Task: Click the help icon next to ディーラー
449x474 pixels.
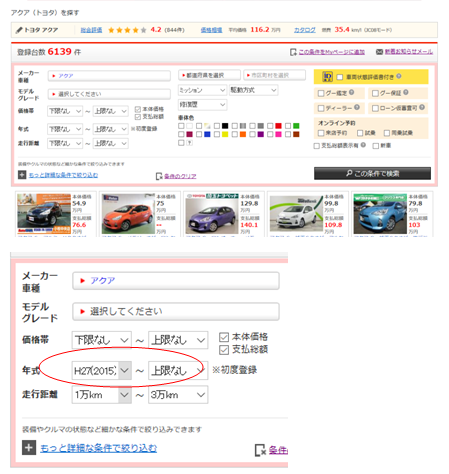Action: point(357,107)
